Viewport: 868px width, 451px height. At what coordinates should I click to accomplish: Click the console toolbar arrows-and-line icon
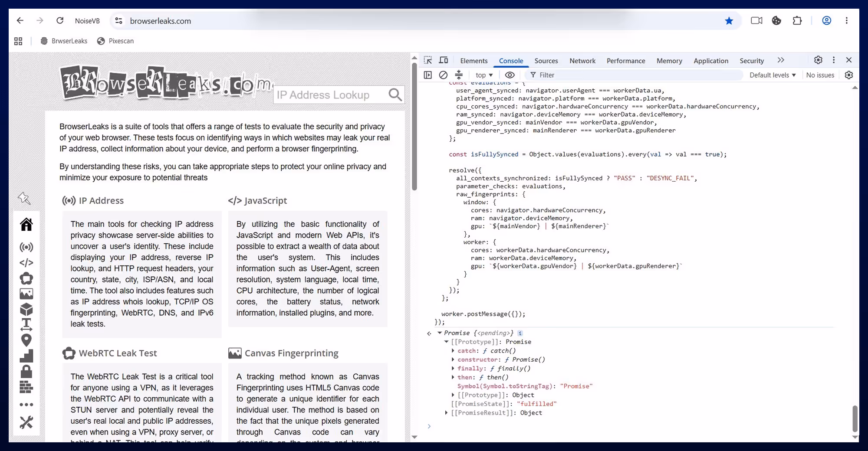click(459, 75)
